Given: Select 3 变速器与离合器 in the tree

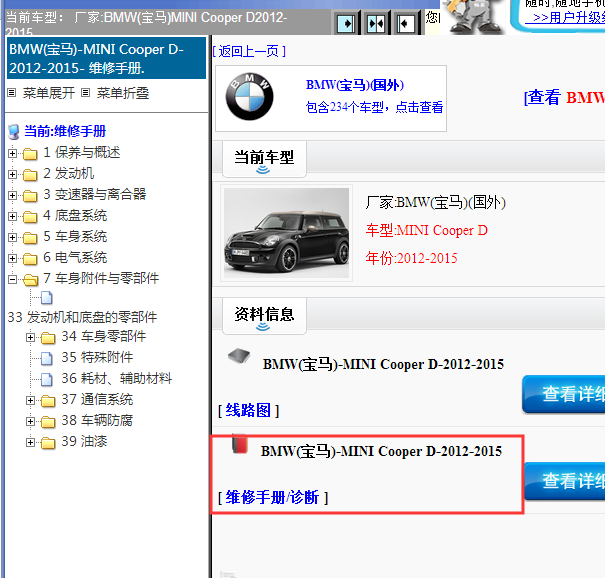Looking at the screenshot, I should 95,194.
